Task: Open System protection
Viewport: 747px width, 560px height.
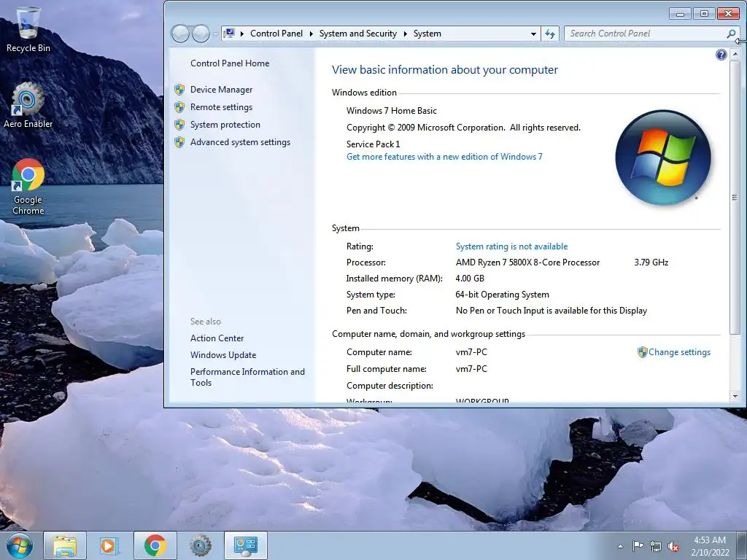Action: pos(225,125)
